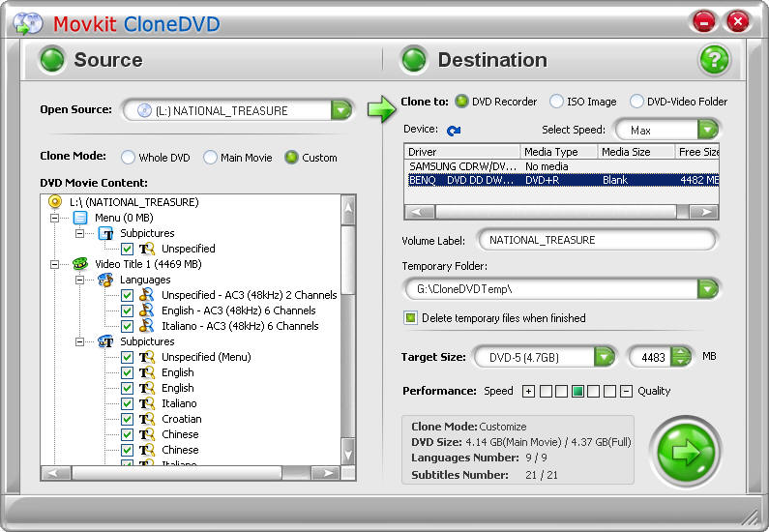
Task: Uncheck English AC3 6 Channels audio
Action: (x=127, y=310)
